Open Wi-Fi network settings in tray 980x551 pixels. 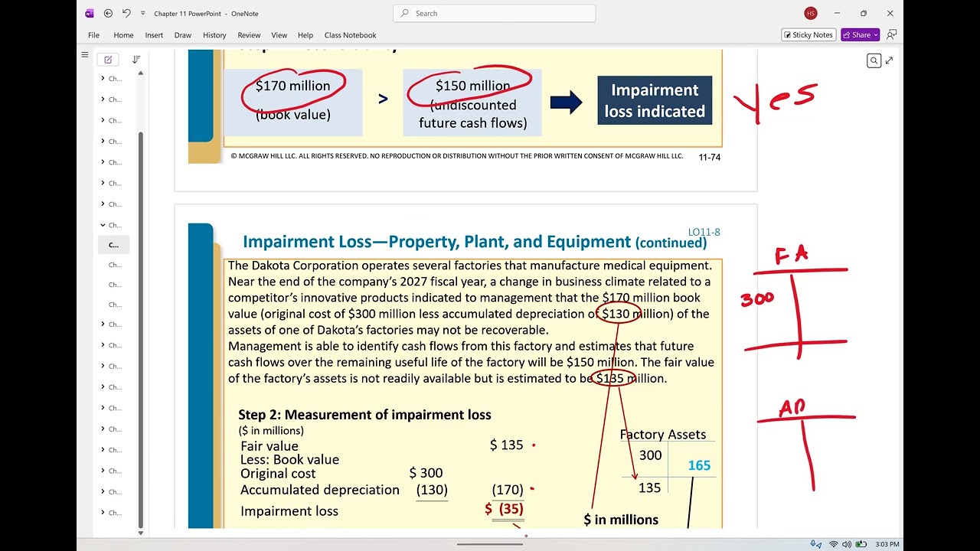point(833,544)
